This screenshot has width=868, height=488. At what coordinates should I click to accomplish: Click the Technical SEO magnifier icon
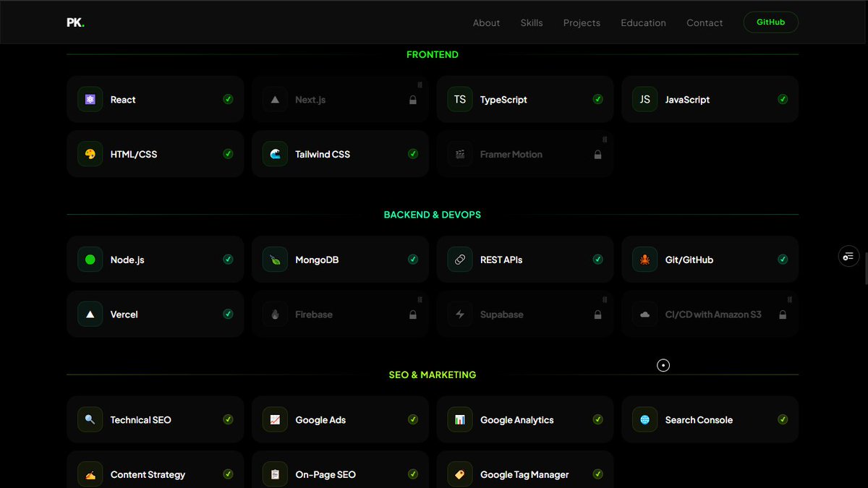[x=90, y=419]
